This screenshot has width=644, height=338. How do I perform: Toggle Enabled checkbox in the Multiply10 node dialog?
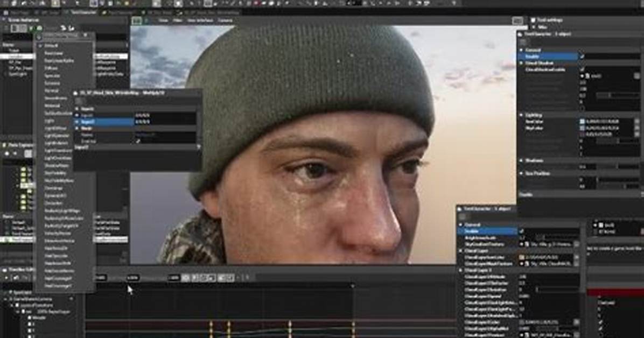click(x=138, y=141)
